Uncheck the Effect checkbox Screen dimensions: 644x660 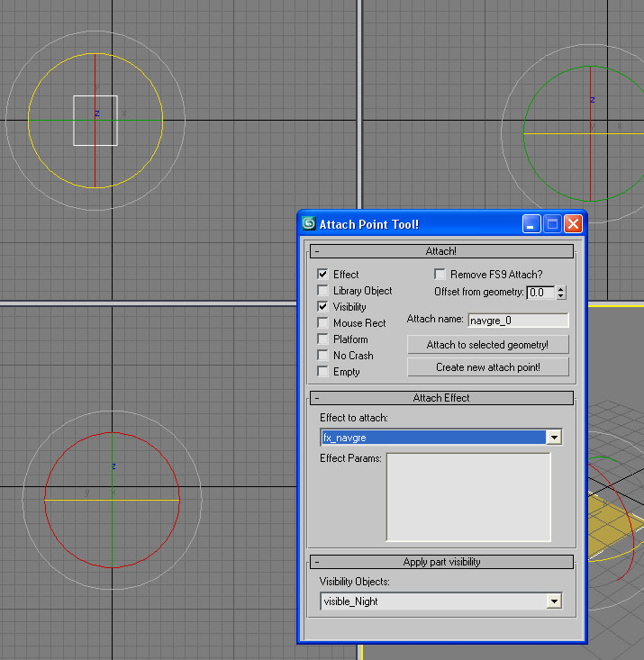click(322, 275)
